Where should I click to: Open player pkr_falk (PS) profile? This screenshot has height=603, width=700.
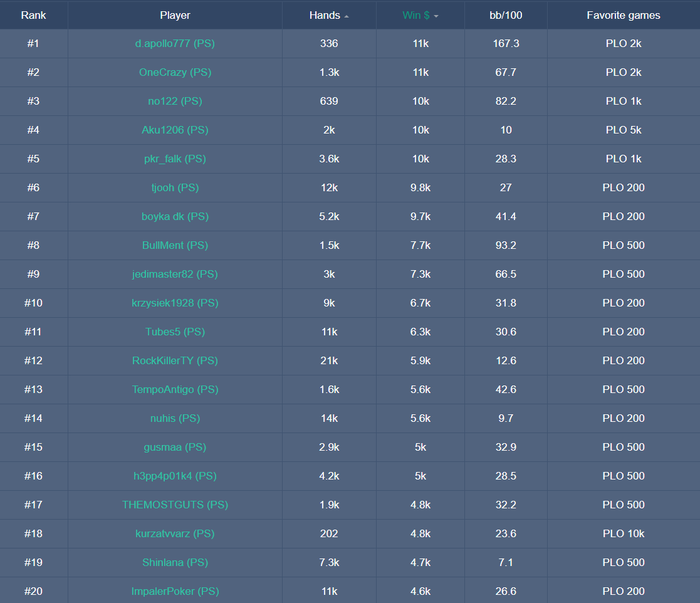[x=175, y=159]
